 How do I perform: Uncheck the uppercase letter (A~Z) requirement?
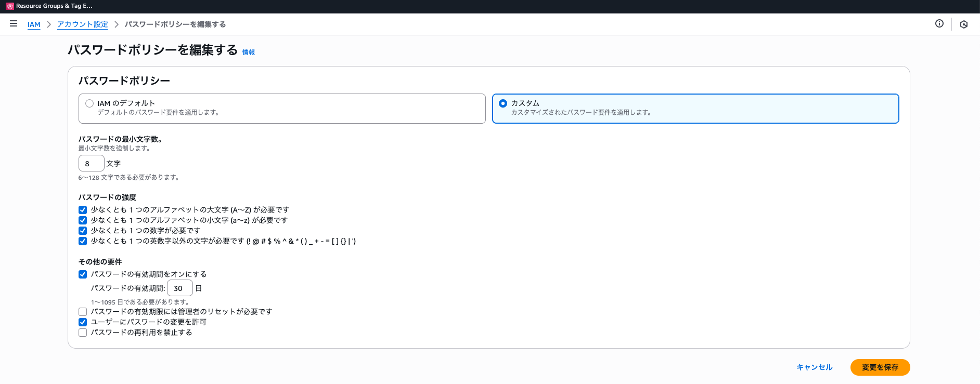83,210
